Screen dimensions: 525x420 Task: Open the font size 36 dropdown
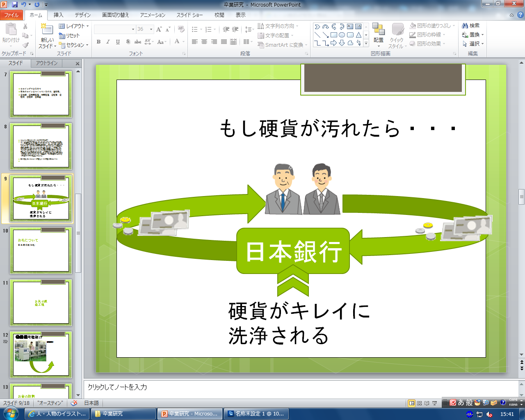pos(151,29)
